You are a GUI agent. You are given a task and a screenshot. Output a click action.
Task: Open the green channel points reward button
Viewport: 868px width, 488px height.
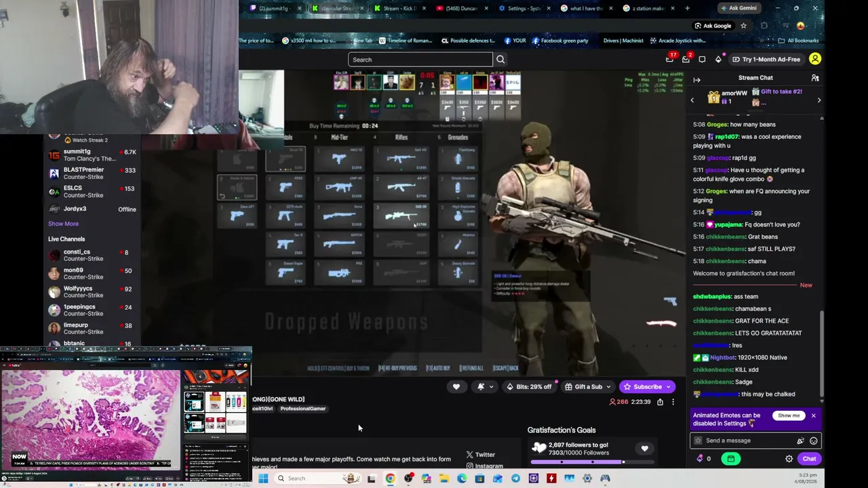(730, 459)
